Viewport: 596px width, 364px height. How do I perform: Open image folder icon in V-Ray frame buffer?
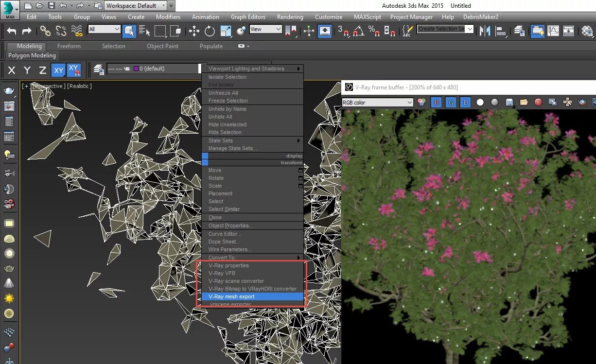[x=524, y=102]
